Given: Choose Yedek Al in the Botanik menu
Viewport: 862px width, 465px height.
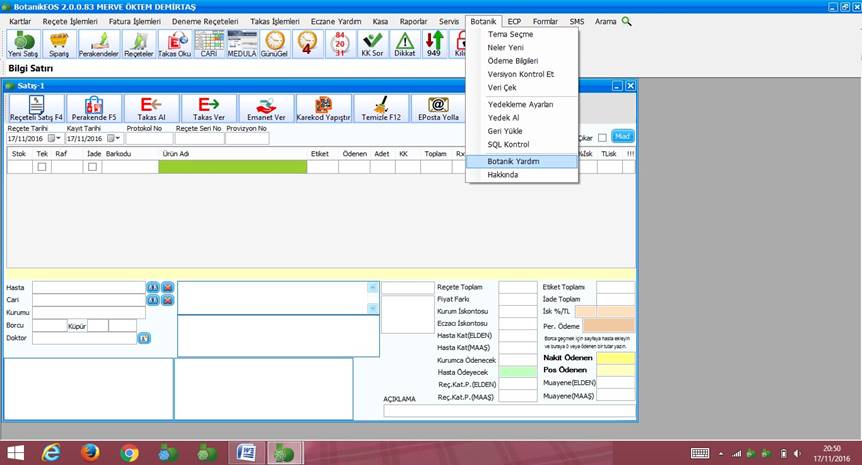Looking at the screenshot, I should tap(503, 117).
